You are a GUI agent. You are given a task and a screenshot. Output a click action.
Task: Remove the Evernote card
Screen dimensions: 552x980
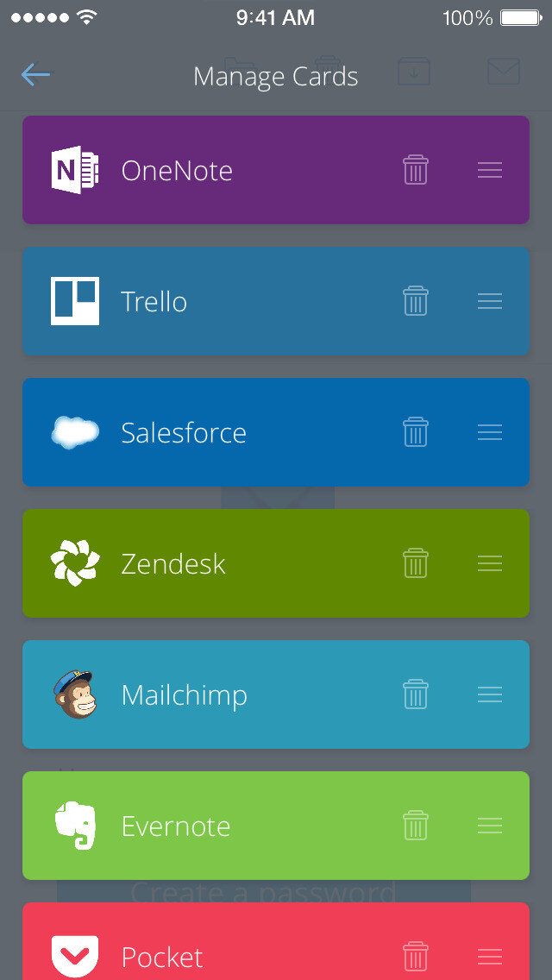(x=415, y=826)
